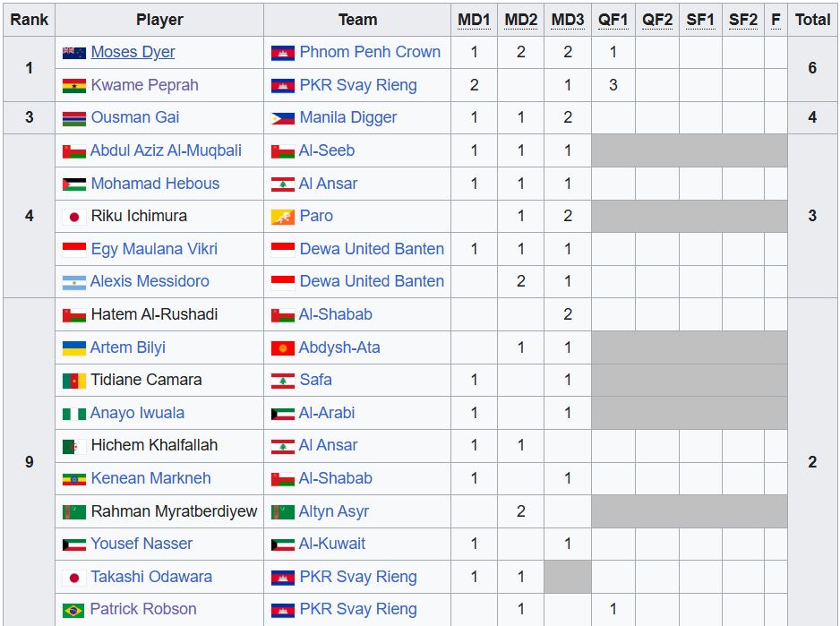840x626 pixels.
Task: Click the Japan flag next to Riku Ichimura
Action: click(73, 217)
